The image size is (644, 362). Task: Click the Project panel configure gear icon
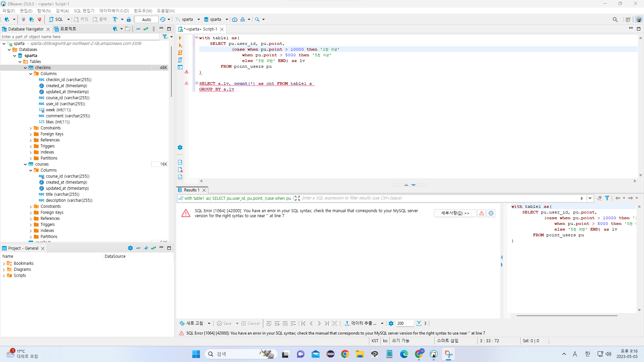[x=130, y=248]
